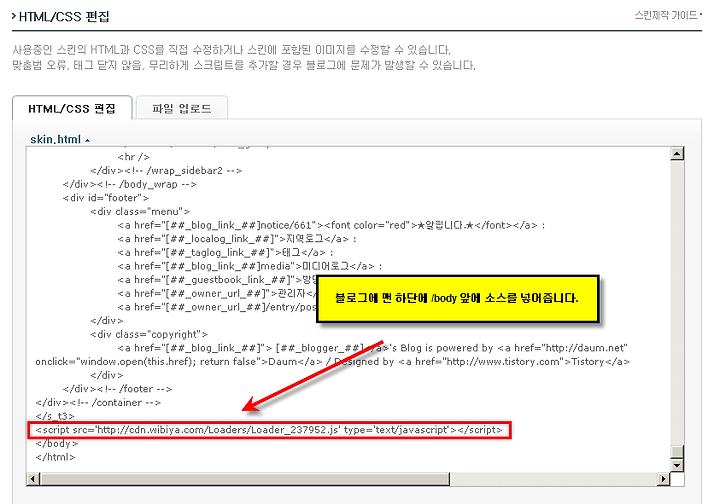Click the localog_link code line
Viewport: 720px width, 504px height.
coord(236,239)
